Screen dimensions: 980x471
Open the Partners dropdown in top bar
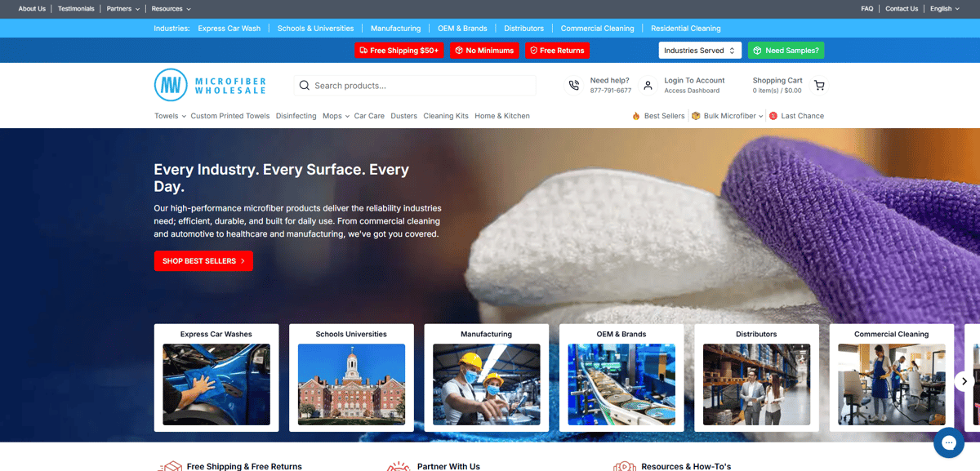(123, 9)
